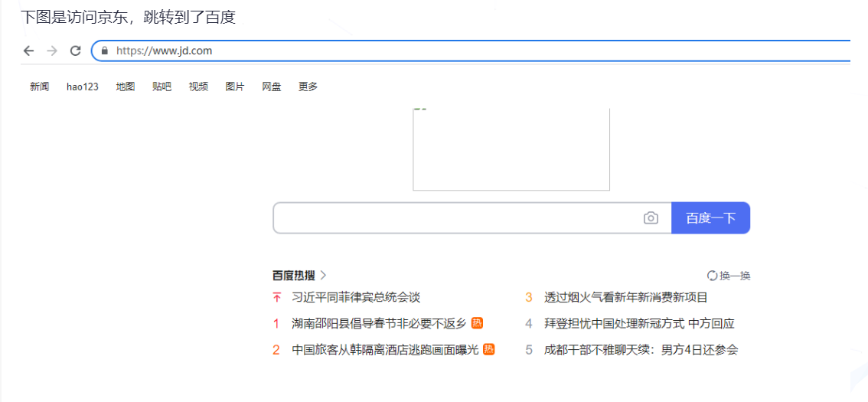
Task: Select the 地图 navigation item
Action: pyautogui.click(x=126, y=87)
